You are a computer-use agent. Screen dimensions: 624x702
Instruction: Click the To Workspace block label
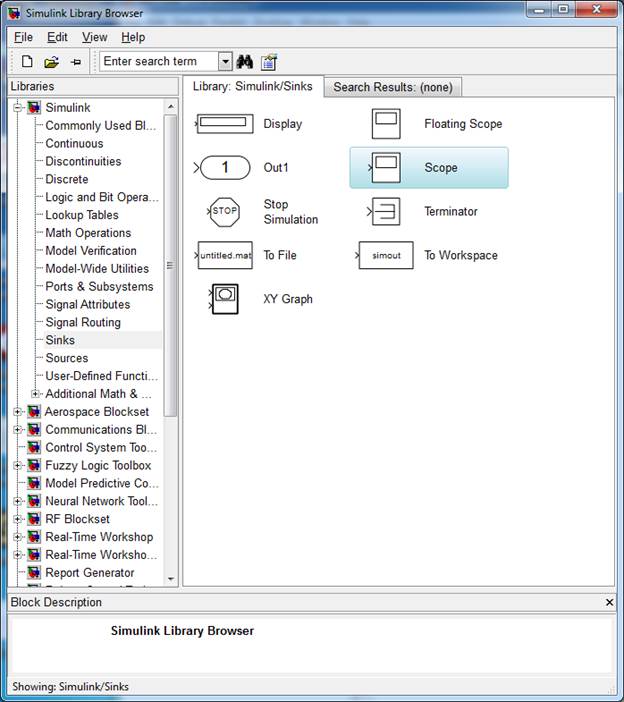(x=461, y=255)
